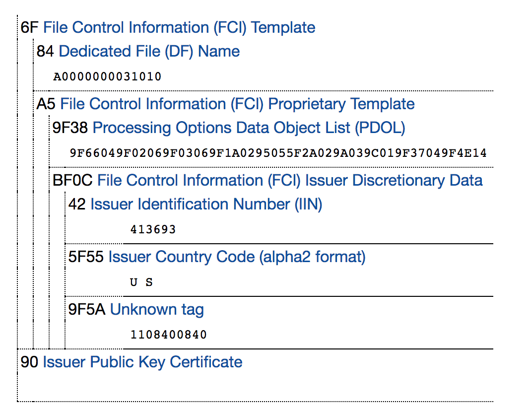Click the BF0C tag code
Screen dimensions: 532x413
[72, 180]
